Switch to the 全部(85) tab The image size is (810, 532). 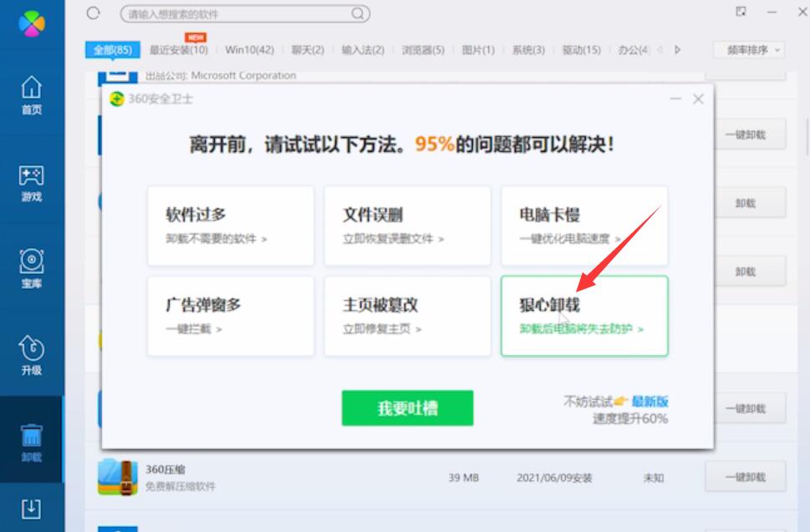coord(113,50)
